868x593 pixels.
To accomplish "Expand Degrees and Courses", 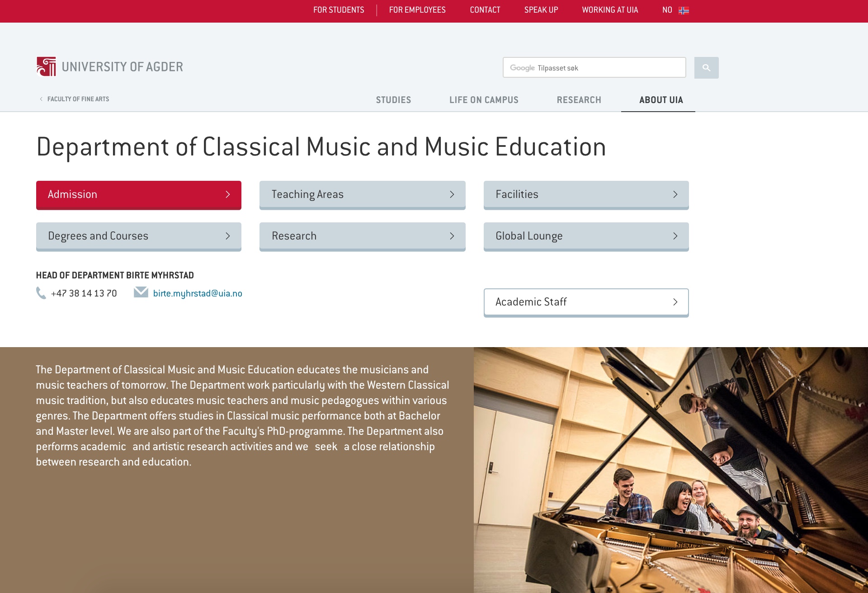I will [138, 236].
